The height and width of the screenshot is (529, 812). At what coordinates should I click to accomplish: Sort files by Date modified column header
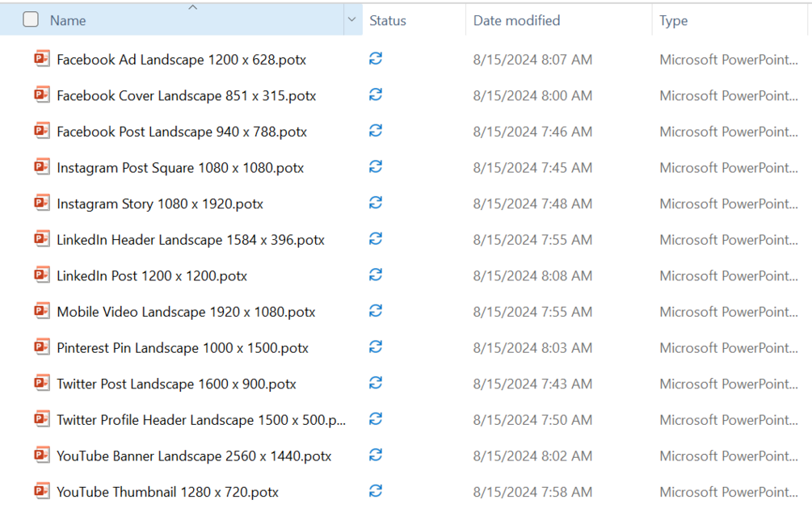click(517, 21)
